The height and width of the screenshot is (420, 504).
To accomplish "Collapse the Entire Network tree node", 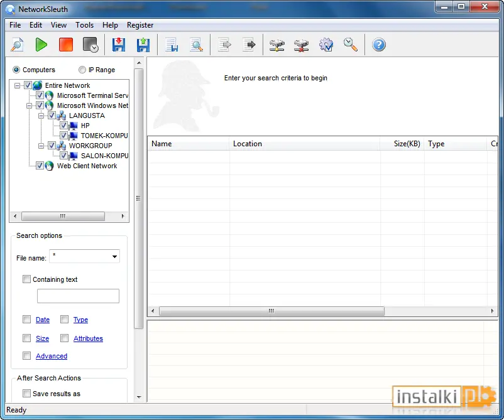I will [18, 85].
